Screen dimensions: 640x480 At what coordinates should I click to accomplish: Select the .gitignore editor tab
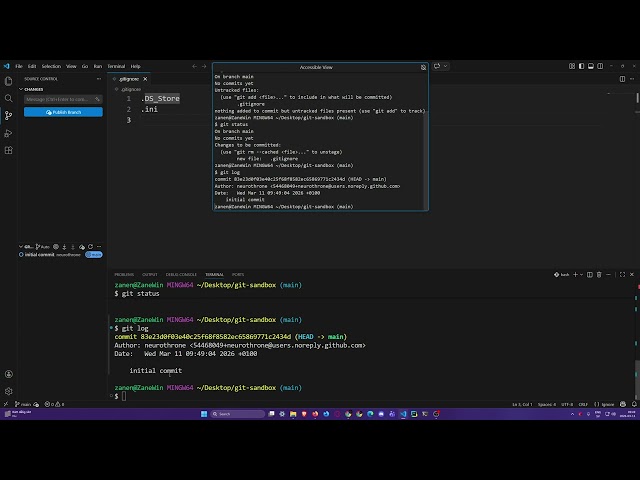128,79
